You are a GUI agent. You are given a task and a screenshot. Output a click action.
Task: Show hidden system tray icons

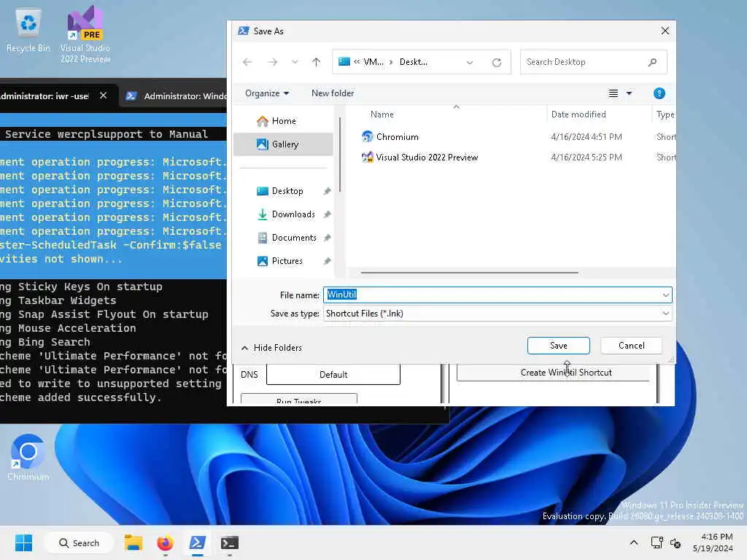(x=634, y=542)
